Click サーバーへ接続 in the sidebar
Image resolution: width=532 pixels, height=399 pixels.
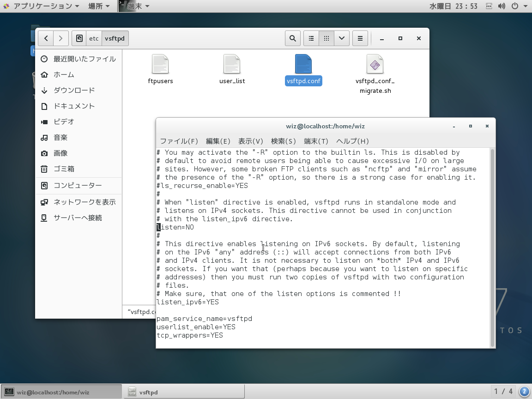78,218
